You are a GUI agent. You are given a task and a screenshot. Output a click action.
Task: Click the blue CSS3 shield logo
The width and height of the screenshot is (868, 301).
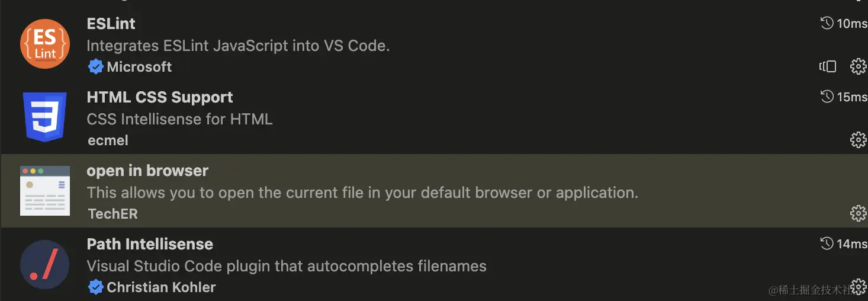[45, 117]
